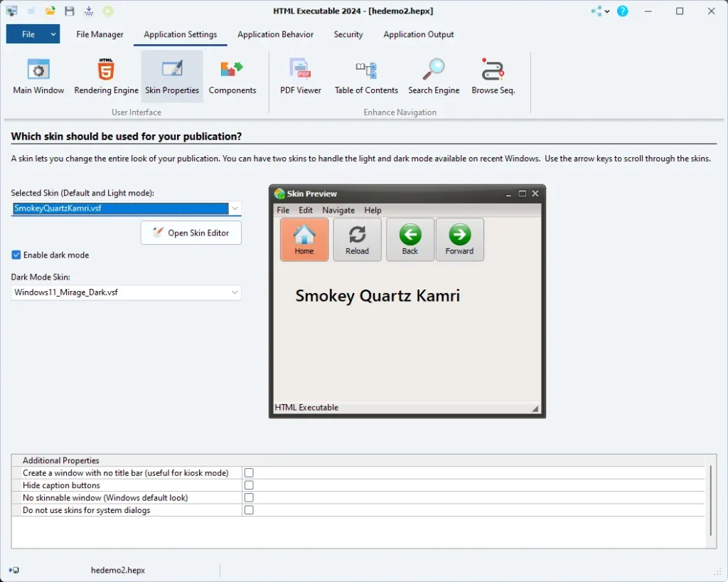Screen dimensions: 728x582
Task: Expand the Selected Skin dropdown
Action: (235, 208)
